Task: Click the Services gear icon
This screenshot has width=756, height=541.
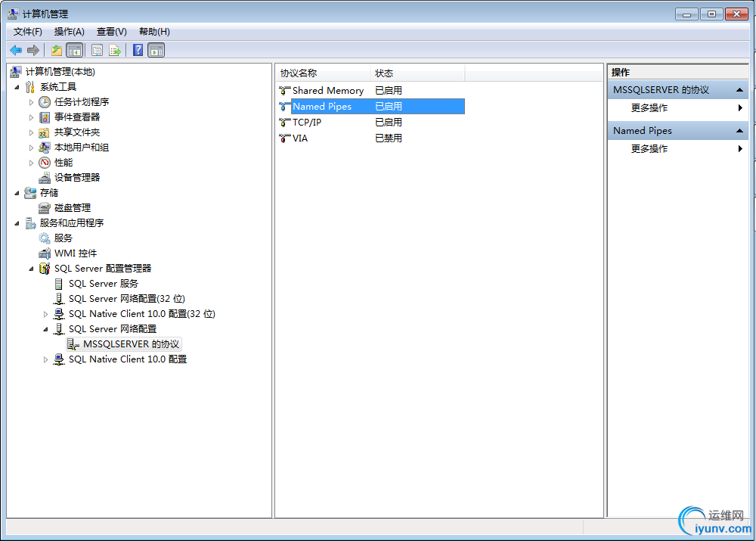Action: (x=45, y=238)
